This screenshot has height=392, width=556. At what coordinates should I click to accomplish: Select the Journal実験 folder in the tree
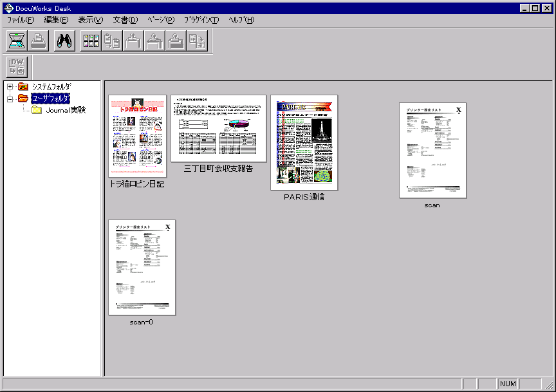point(65,110)
